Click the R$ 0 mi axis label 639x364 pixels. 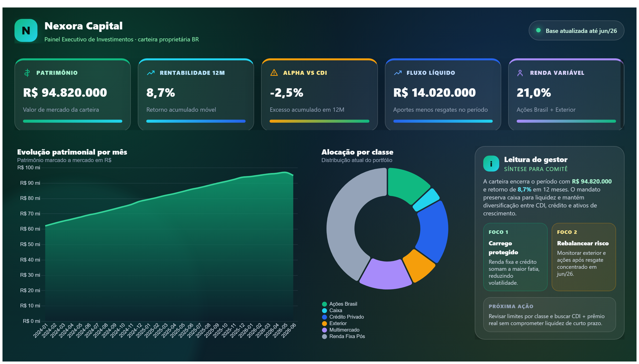[31, 321]
